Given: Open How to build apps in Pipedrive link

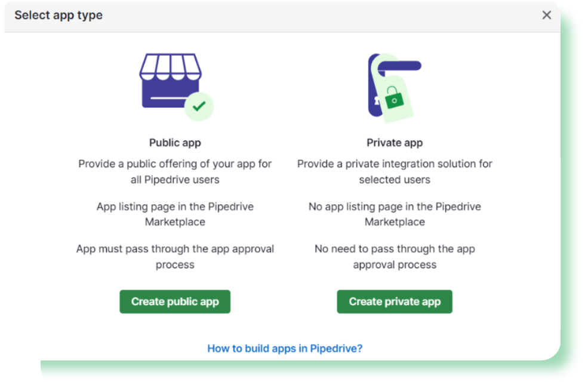Looking at the screenshot, I should click(x=285, y=348).
